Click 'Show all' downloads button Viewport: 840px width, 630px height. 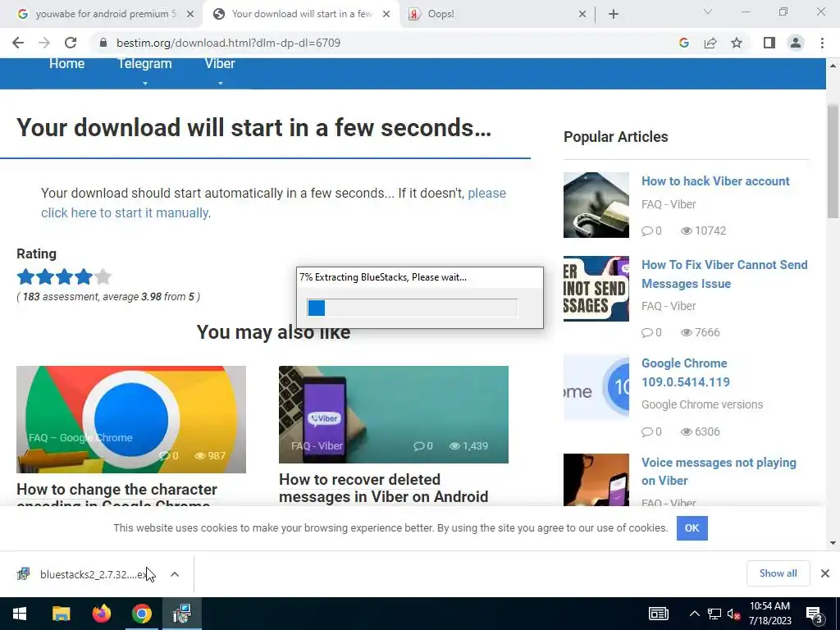(x=778, y=573)
